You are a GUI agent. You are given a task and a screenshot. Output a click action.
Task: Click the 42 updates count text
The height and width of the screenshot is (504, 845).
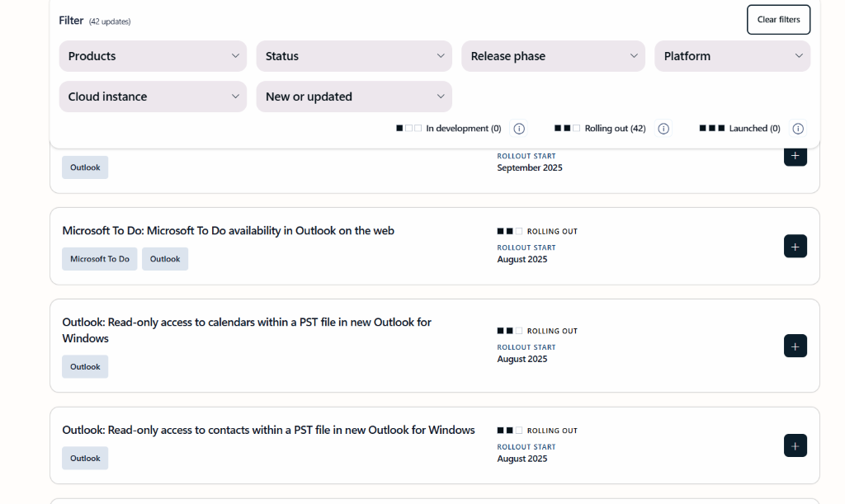pyautogui.click(x=110, y=21)
